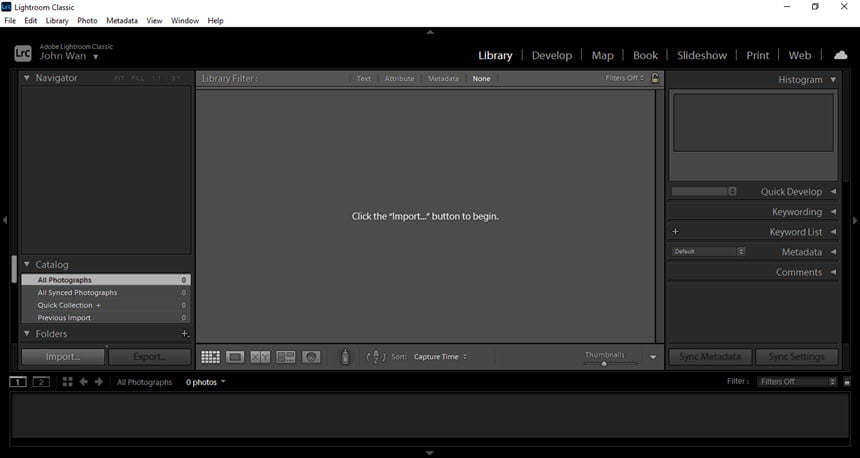Open second window display button 2
The width and height of the screenshot is (860, 458).
click(41, 382)
